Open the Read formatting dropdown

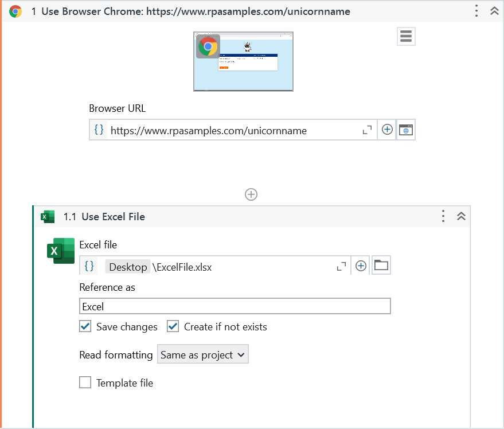(202, 354)
